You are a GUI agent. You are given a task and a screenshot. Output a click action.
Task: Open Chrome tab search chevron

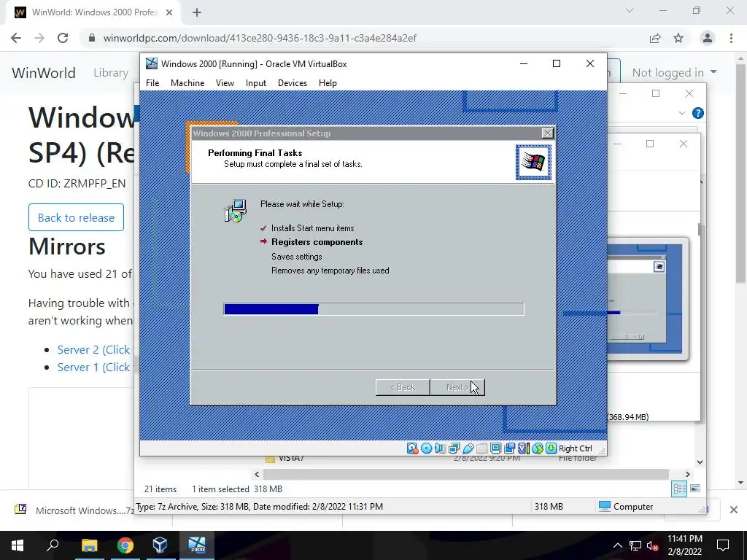630,10
